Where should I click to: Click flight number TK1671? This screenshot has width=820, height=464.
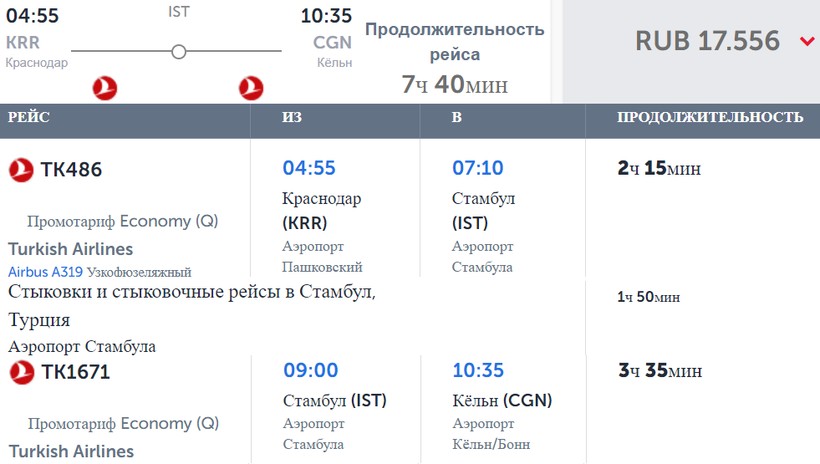click(75, 373)
